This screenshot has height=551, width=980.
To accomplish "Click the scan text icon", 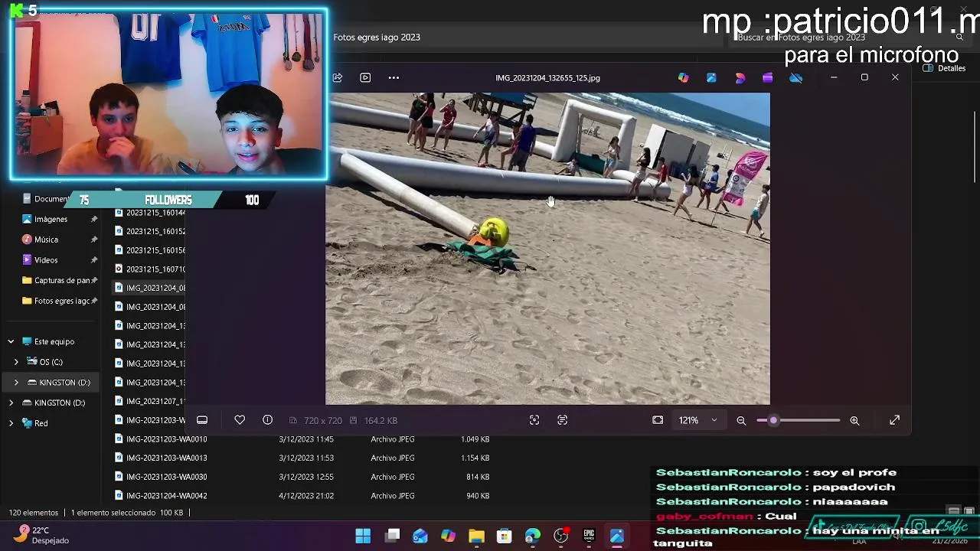I will (562, 420).
